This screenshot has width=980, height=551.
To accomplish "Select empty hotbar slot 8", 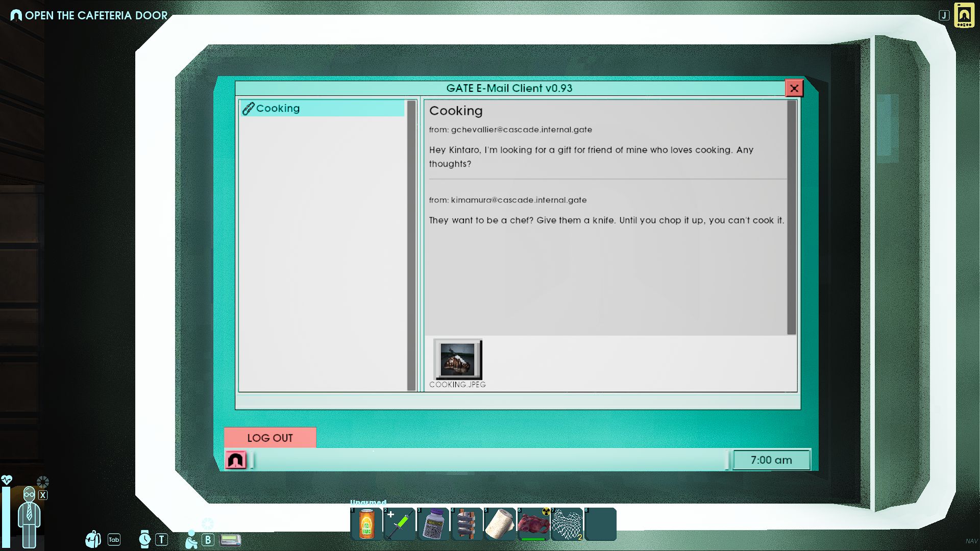I will (600, 524).
